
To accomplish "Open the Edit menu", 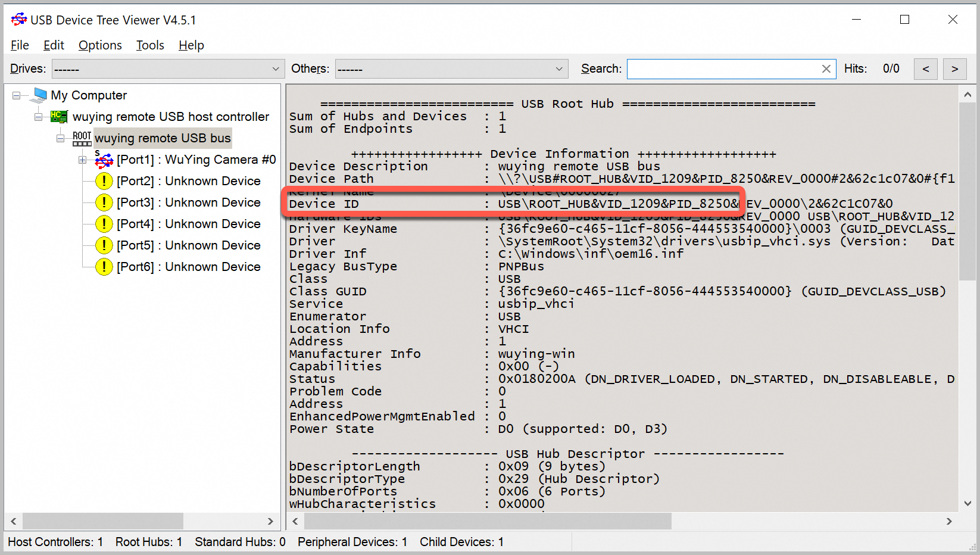I will pyautogui.click(x=54, y=45).
